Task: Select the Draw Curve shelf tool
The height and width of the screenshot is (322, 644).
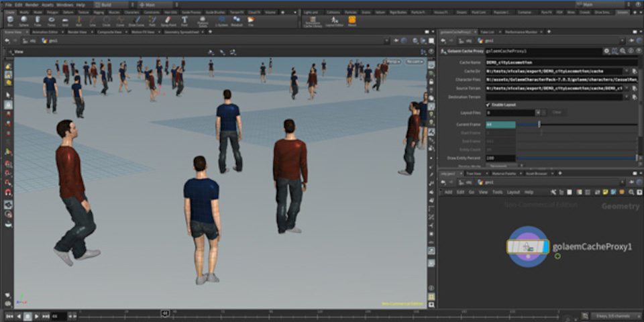Action: click(x=137, y=21)
